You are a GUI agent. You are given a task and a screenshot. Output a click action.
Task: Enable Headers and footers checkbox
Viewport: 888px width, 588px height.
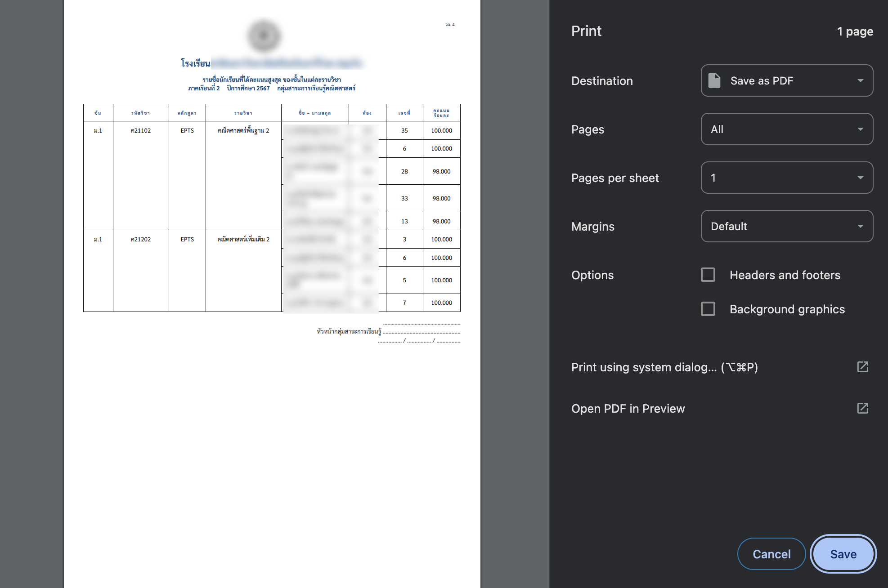pyautogui.click(x=708, y=275)
